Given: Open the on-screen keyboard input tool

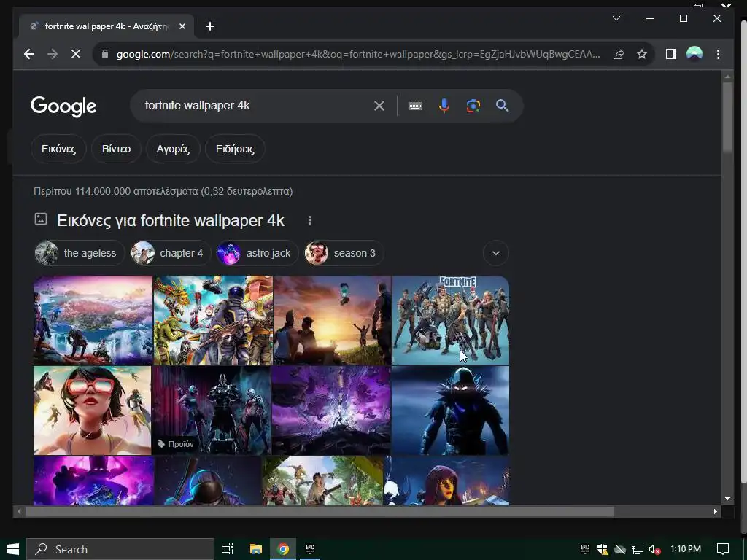Looking at the screenshot, I should [x=415, y=106].
